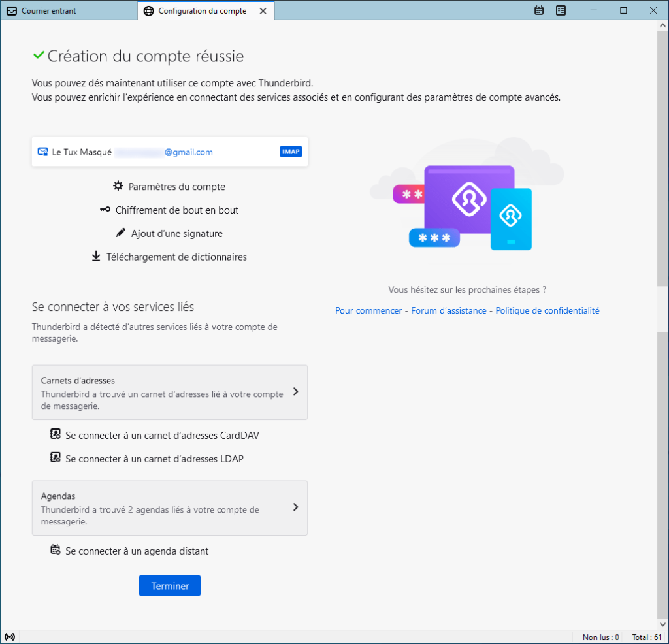Screen dimensions: 669x644
Task: Click the scrollbar up arrow
Action: [x=662, y=25]
